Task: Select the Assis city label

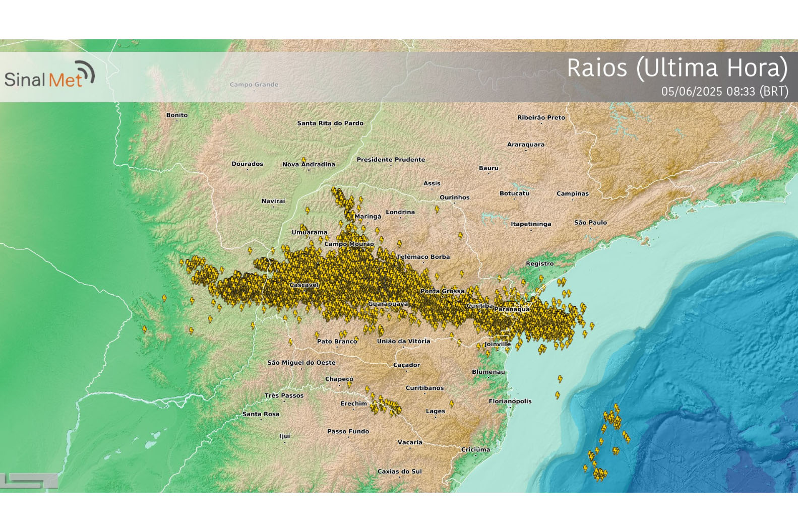Action: [432, 183]
